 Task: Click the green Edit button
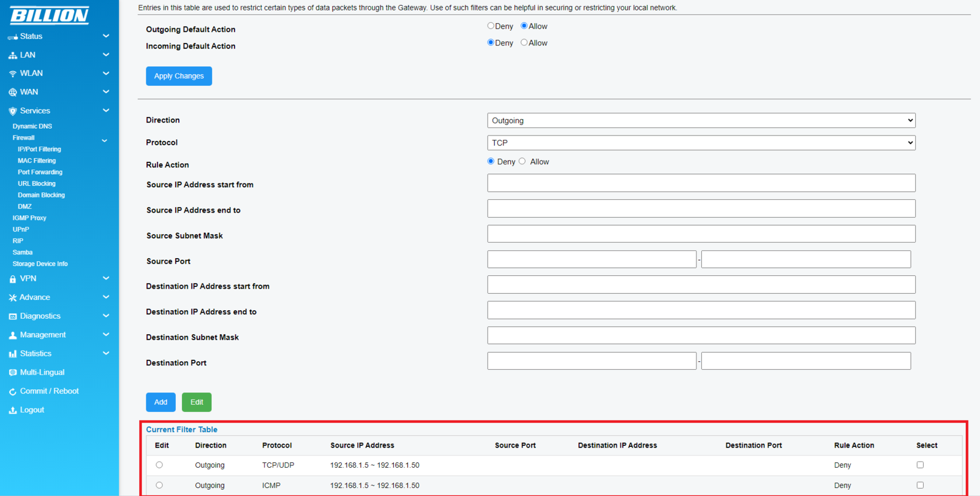coord(197,402)
